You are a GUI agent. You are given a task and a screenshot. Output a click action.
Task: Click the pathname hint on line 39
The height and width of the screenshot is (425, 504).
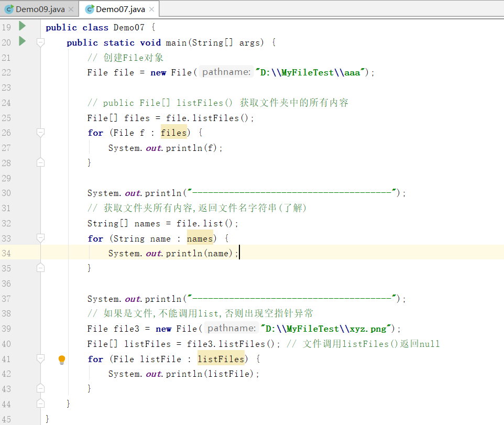tap(232, 328)
